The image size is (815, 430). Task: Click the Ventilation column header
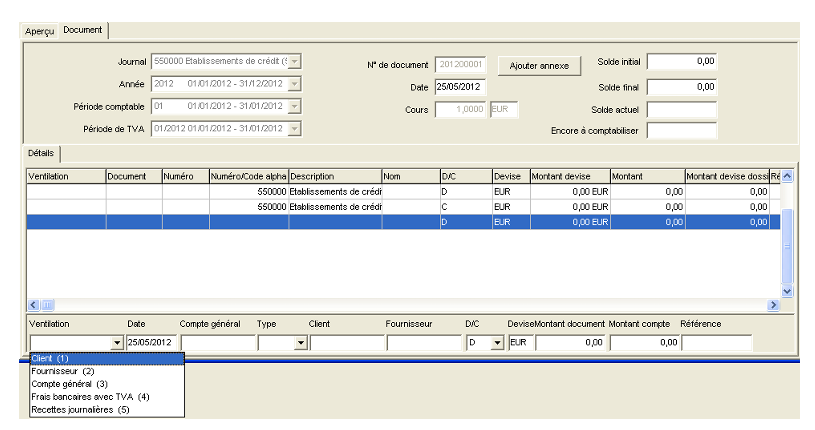tap(66, 176)
